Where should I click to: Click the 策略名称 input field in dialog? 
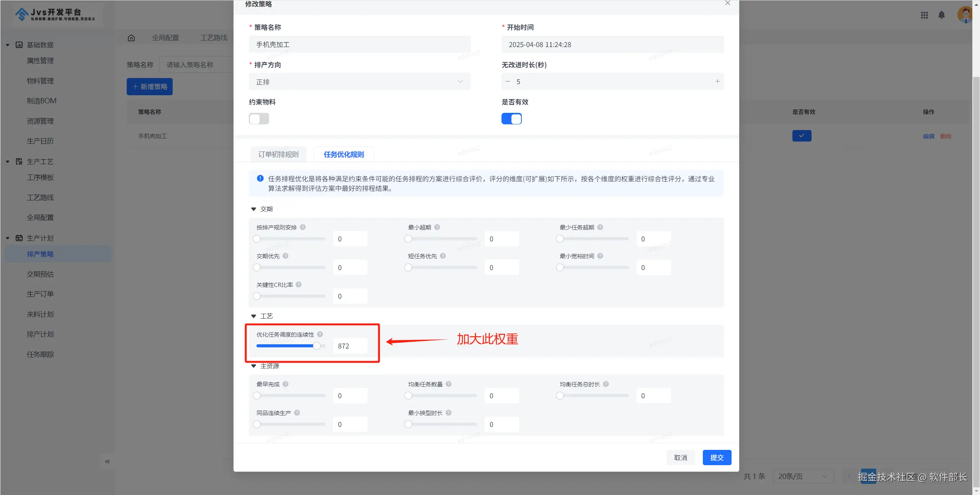click(359, 45)
